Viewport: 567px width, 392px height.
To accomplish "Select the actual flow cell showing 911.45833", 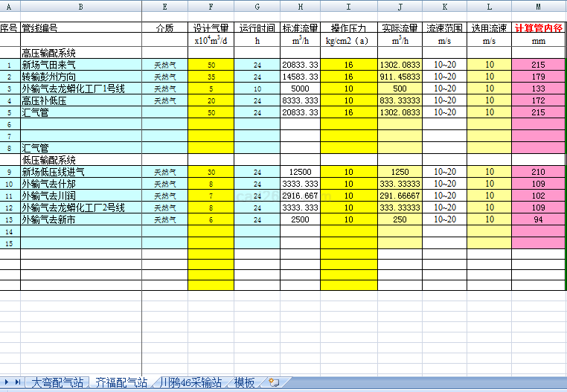I will coord(400,77).
